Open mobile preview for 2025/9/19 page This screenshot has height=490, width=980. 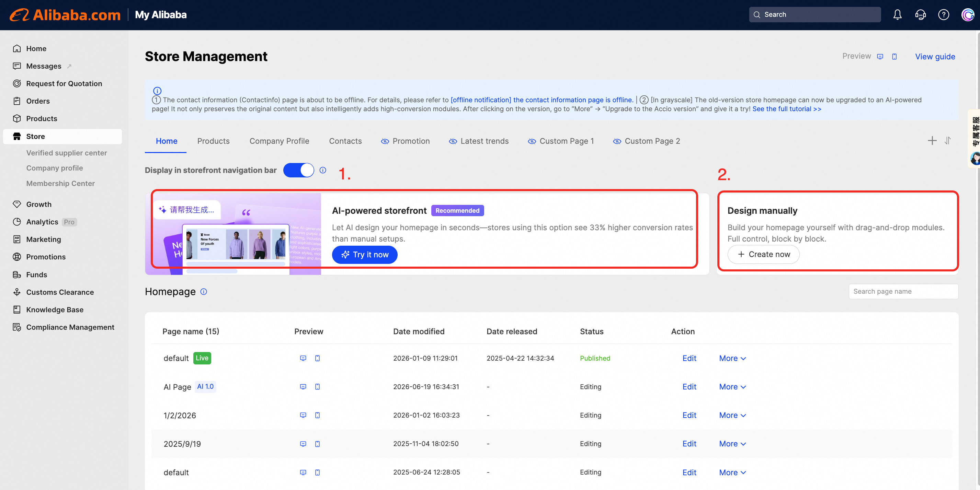point(317,444)
